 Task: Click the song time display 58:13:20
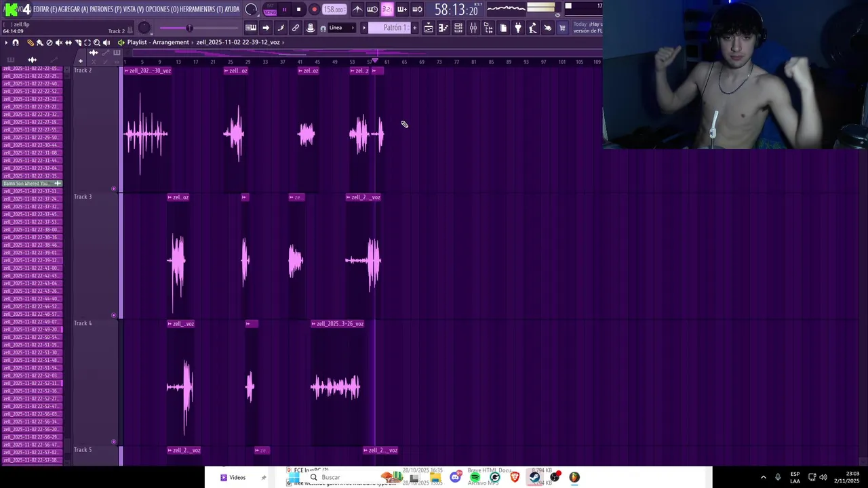coord(456,9)
